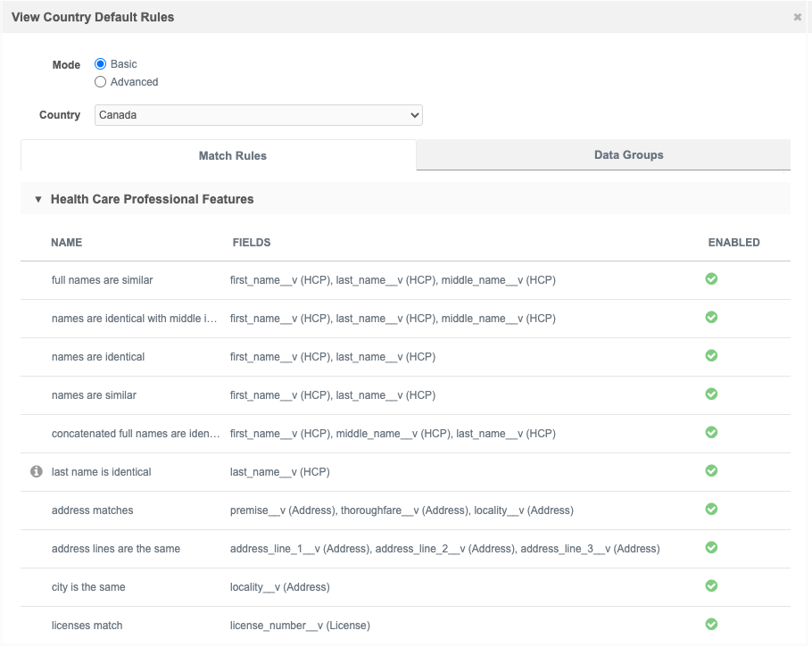
Task: Select the Advanced mode radio button
Action: pos(101,82)
